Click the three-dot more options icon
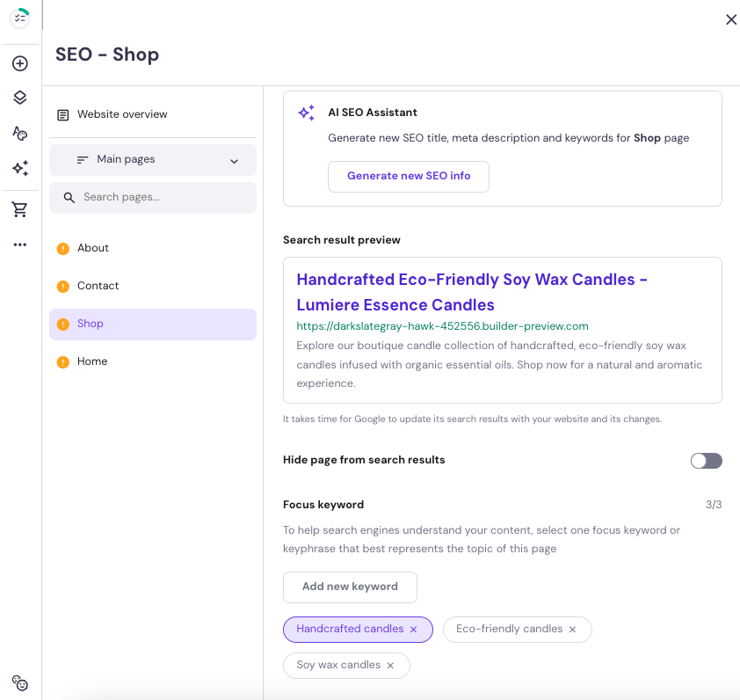This screenshot has width=740, height=700. point(19,244)
